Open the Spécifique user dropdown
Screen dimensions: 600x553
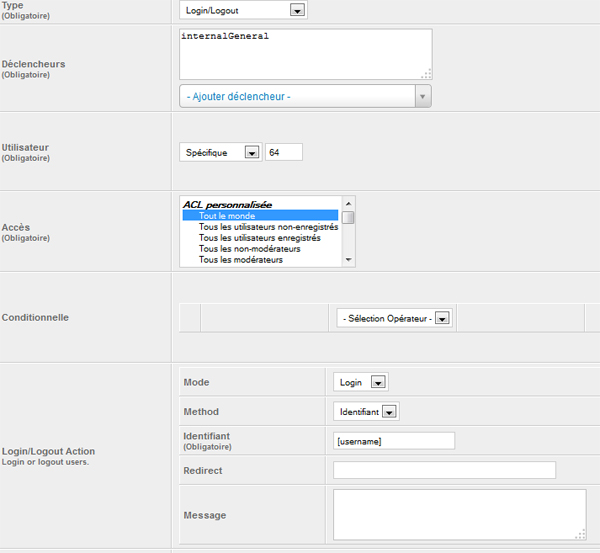tap(221, 152)
